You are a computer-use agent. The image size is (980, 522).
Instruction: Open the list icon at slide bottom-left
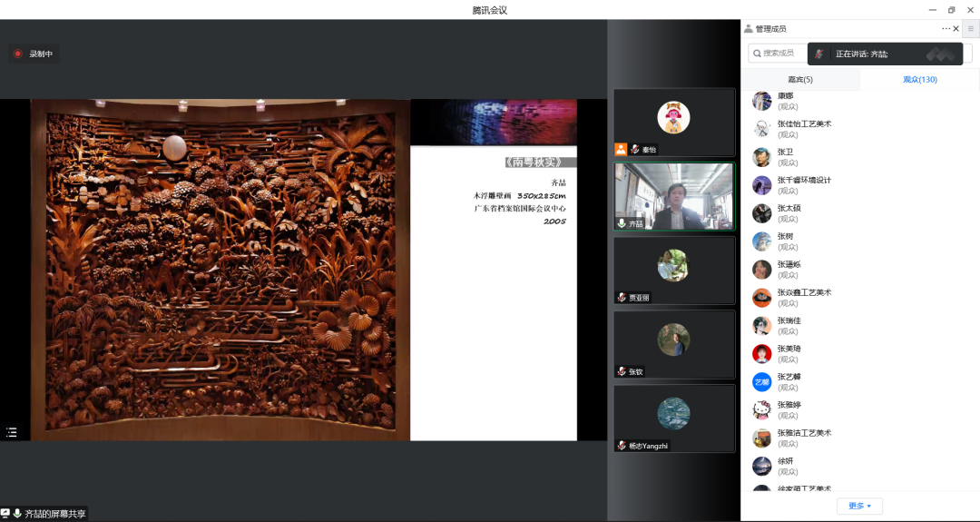pyautogui.click(x=12, y=432)
